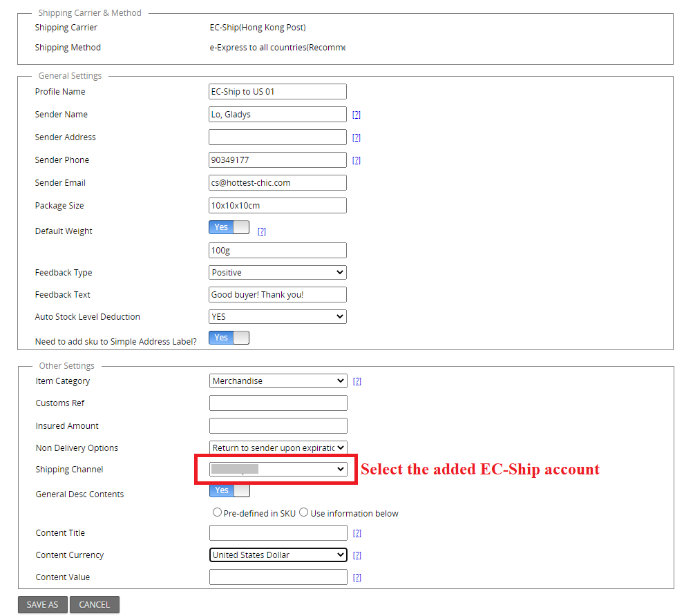Open help link next to Sender Phone

tap(357, 160)
